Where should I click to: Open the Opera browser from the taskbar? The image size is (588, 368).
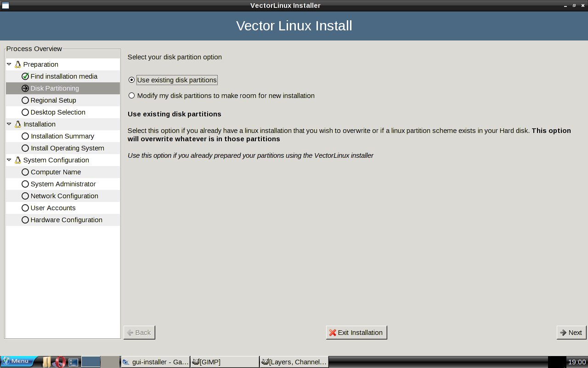click(x=59, y=362)
